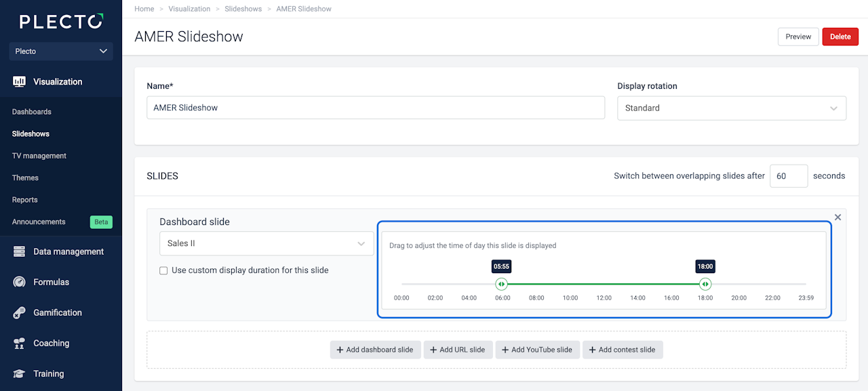Screen dimensions: 868x391
Task: Click the Formulas gauge icon
Action: pyautogui.click(x=19, y=282)
